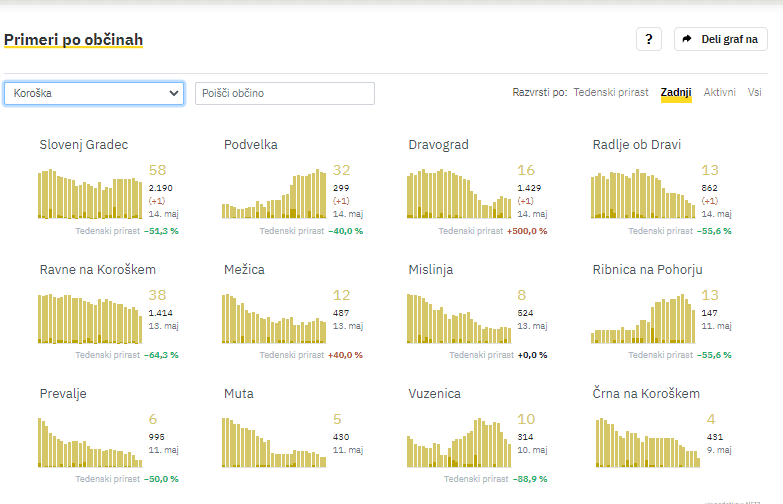Choose the Vsi sort option
This screenshot has height=504, width=783.
(x=755, y=92)
